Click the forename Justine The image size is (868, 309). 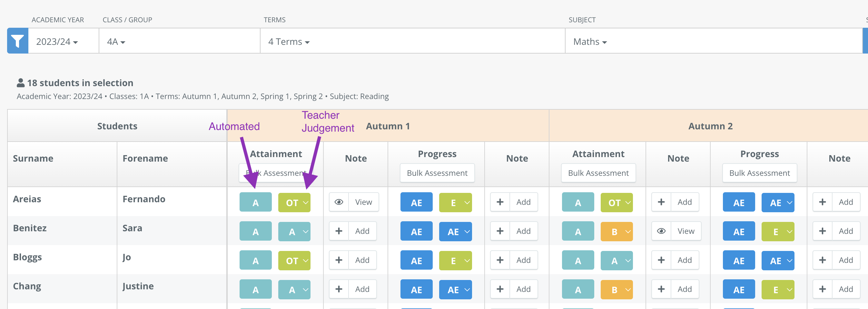click(138, 286)
